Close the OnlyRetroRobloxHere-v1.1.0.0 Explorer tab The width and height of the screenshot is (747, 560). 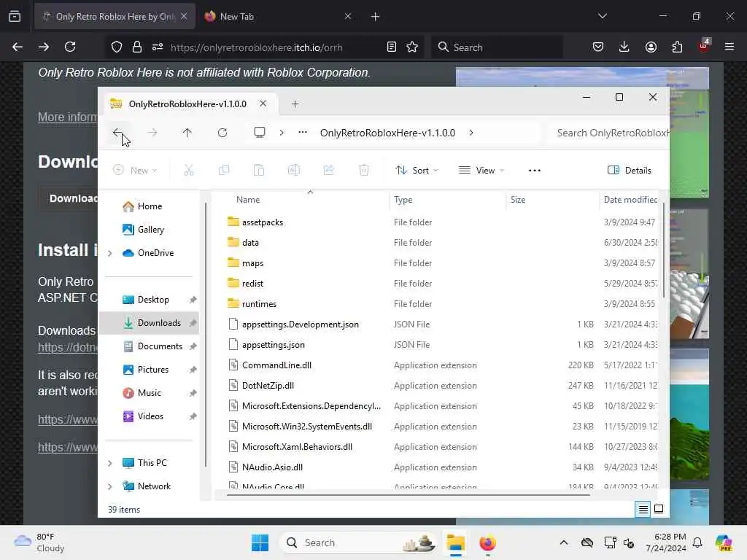coord(263,104)
